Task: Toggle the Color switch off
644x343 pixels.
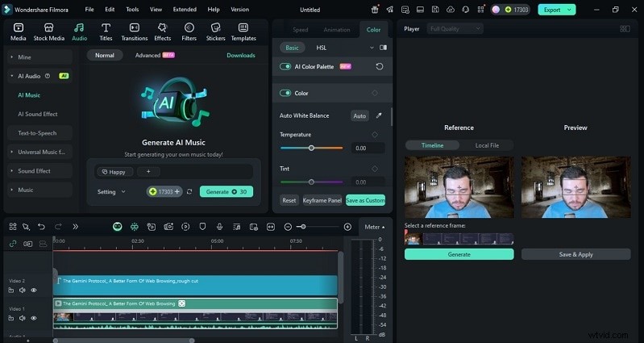Action: click(285, 93)
